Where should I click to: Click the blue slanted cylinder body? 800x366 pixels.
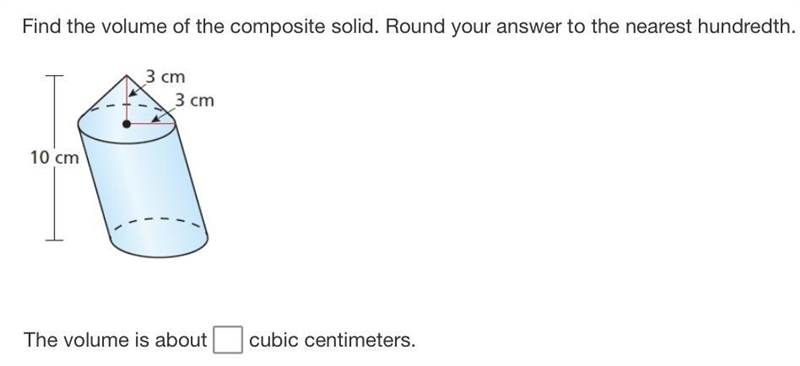[x=143, y=186]
